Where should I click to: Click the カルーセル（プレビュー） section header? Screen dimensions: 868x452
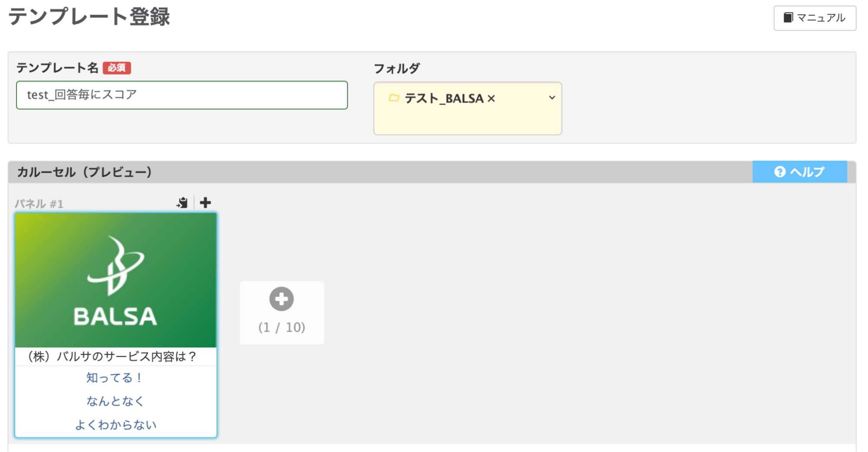pyautogui.click(x=84, y=172)
